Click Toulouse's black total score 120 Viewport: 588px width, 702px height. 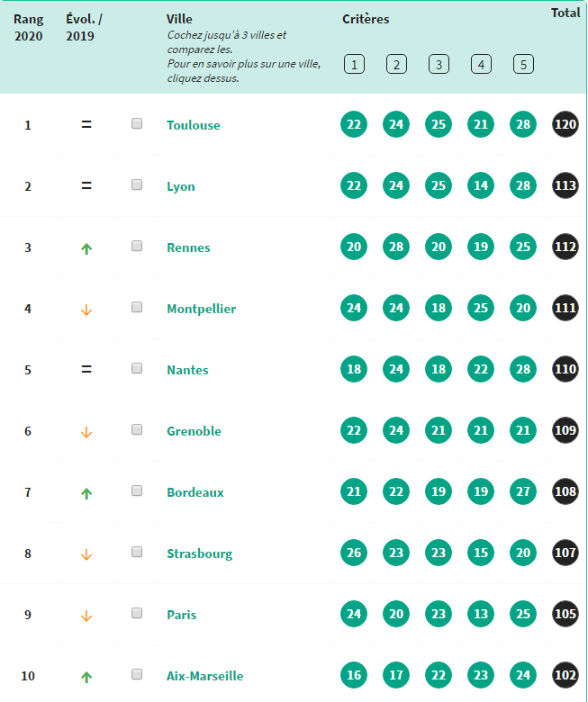tap(565, 124)
